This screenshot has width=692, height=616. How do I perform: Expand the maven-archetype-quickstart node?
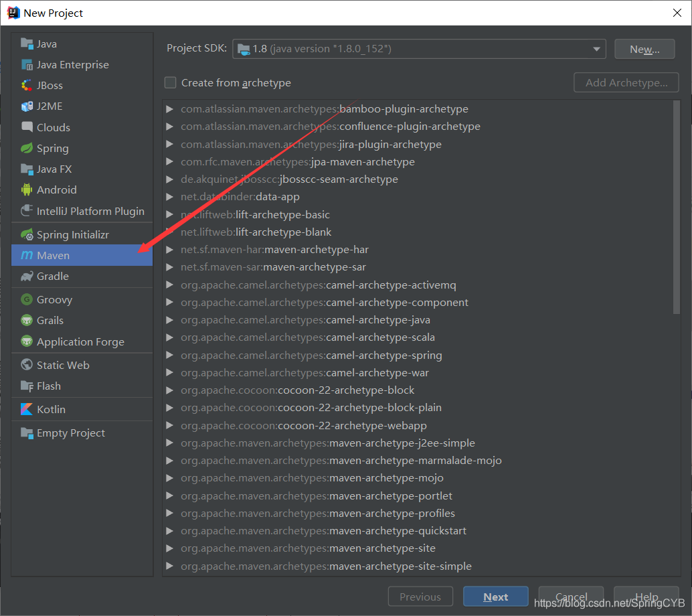[x=169, y=531]
